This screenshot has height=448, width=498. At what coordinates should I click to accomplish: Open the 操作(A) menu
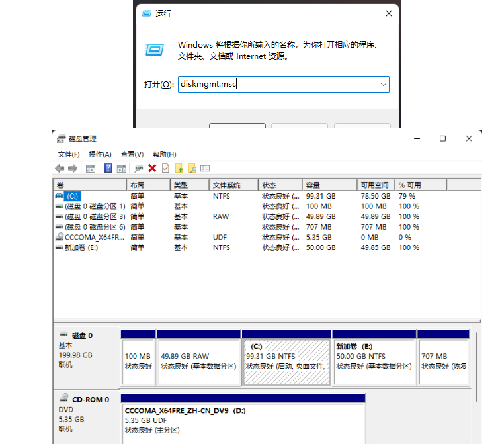[100, 154]
